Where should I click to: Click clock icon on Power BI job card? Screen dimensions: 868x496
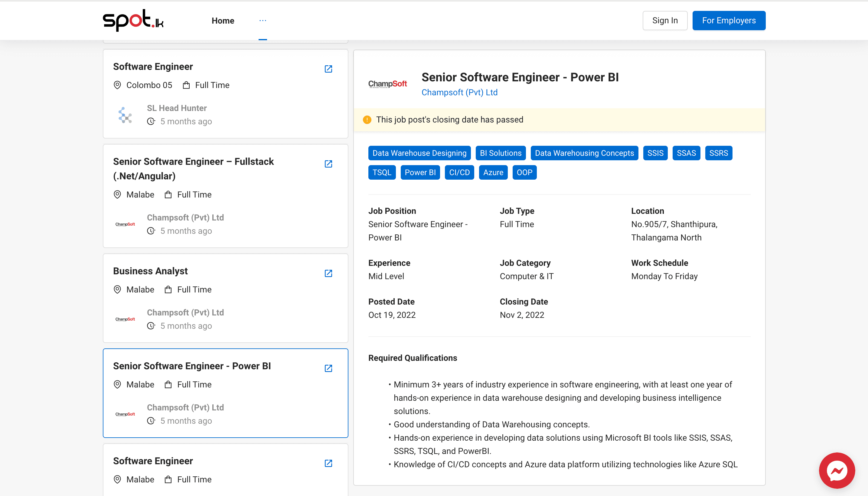point(151,421)
